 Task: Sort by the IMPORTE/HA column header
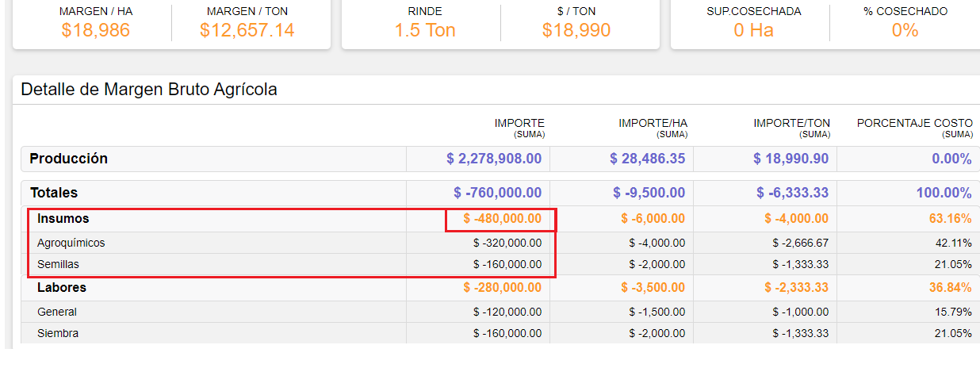(653, 124)
